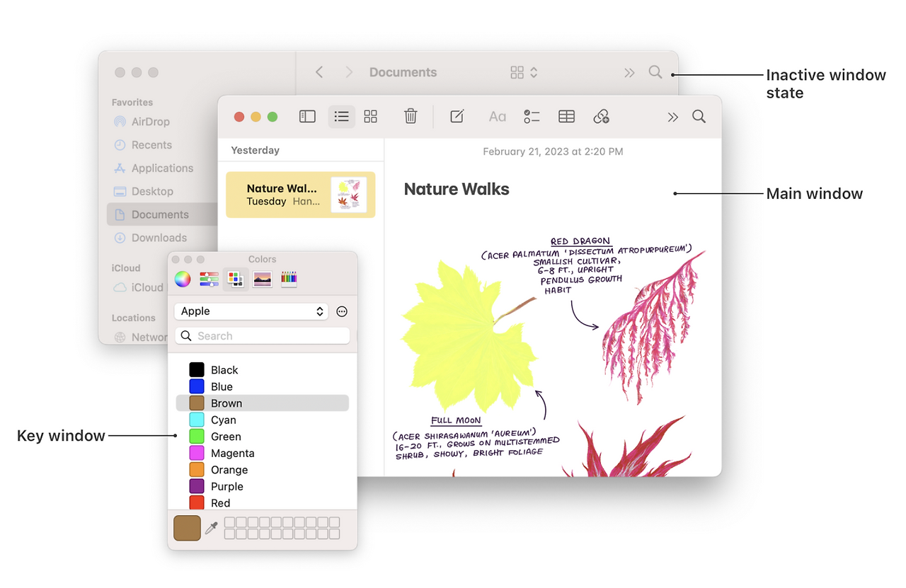906x588 pixels.
Task: Click the "Yesterday" section header in Notes
Action: click(256, 150)
